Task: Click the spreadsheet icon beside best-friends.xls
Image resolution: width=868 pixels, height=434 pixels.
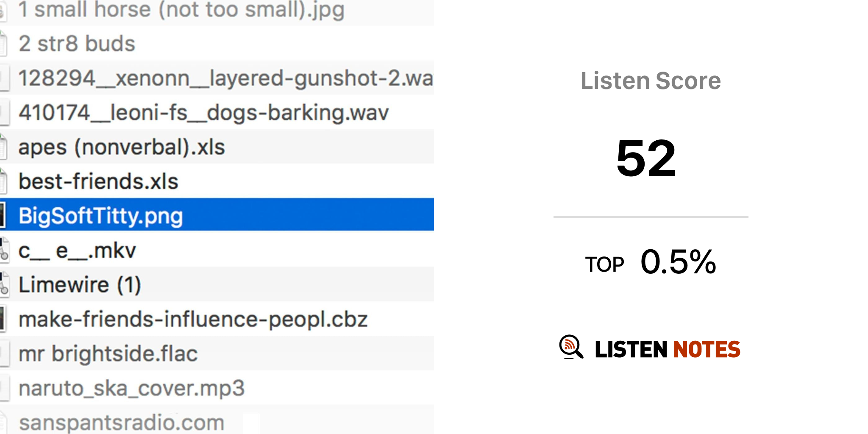Action: tap(3, 181)
